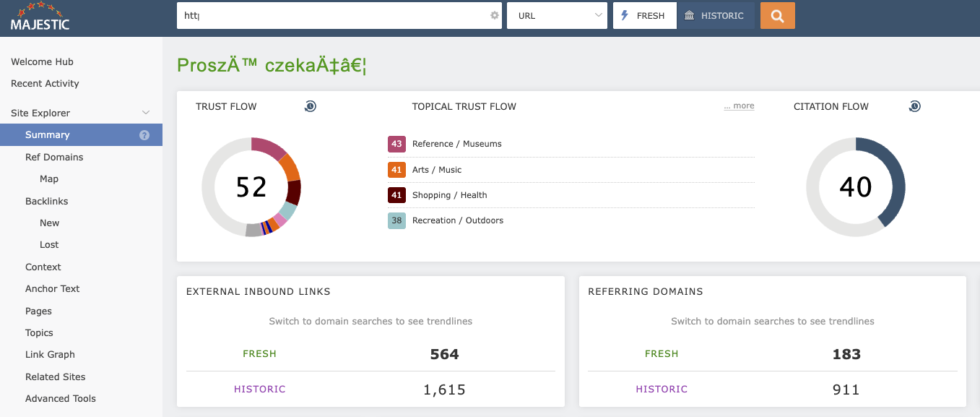
Task: Click the Arts / Music 41 swatch
Action: click(x=396, y=170)
